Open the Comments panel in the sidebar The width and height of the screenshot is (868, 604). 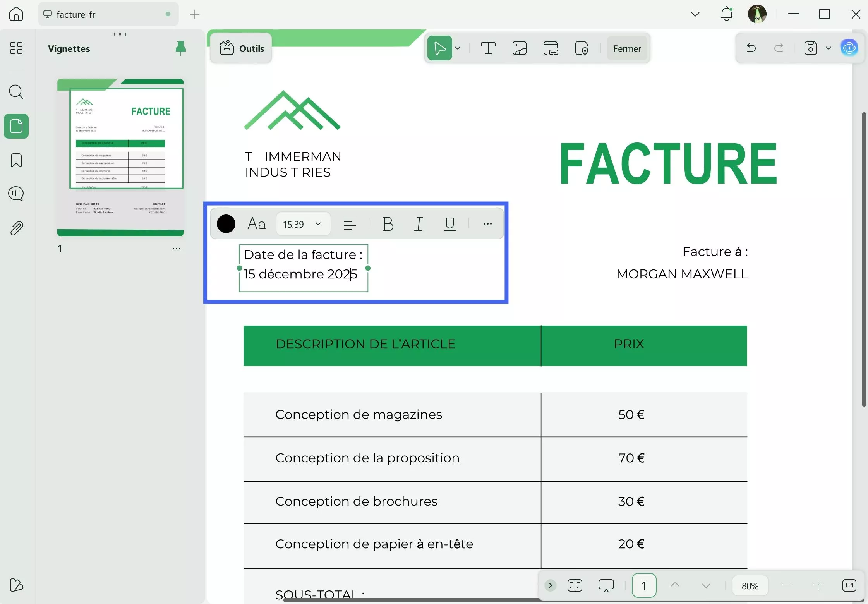(16, 194)
